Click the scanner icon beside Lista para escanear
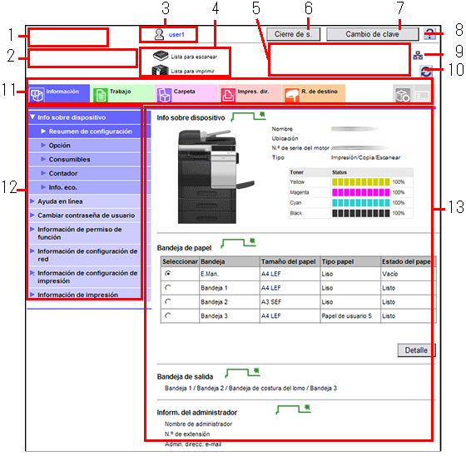This screenshot has height=476, width=466. [161, 56]
